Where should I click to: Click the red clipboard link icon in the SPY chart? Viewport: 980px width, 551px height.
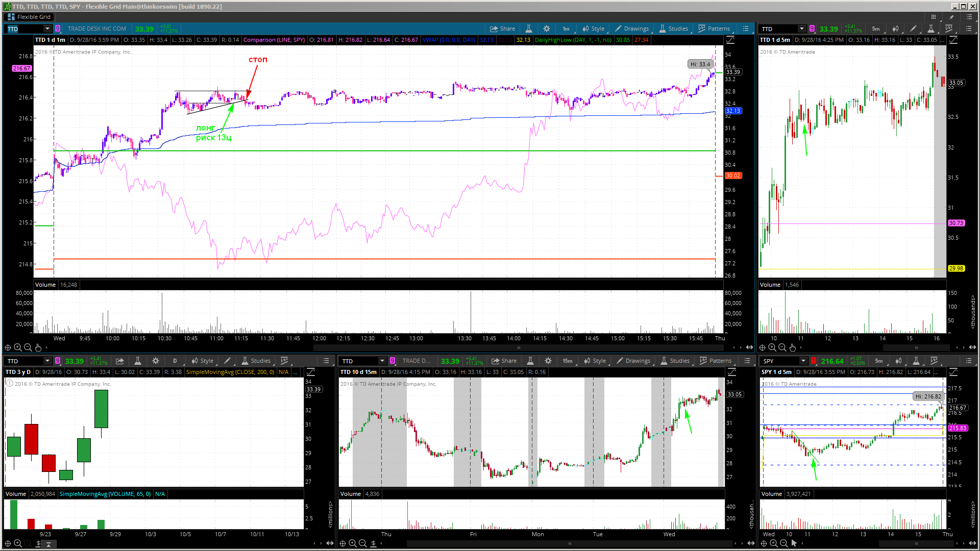pos(814,361)
